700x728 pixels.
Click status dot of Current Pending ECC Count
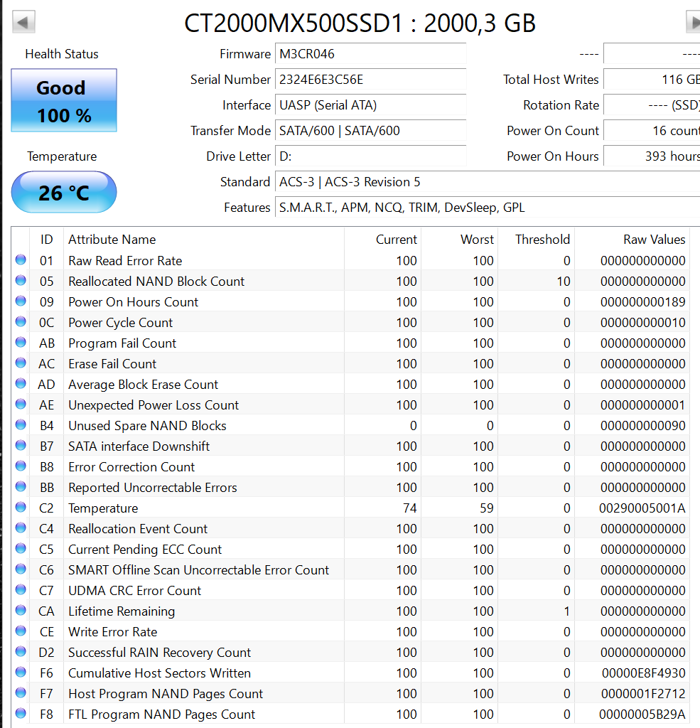coord(21,548)
